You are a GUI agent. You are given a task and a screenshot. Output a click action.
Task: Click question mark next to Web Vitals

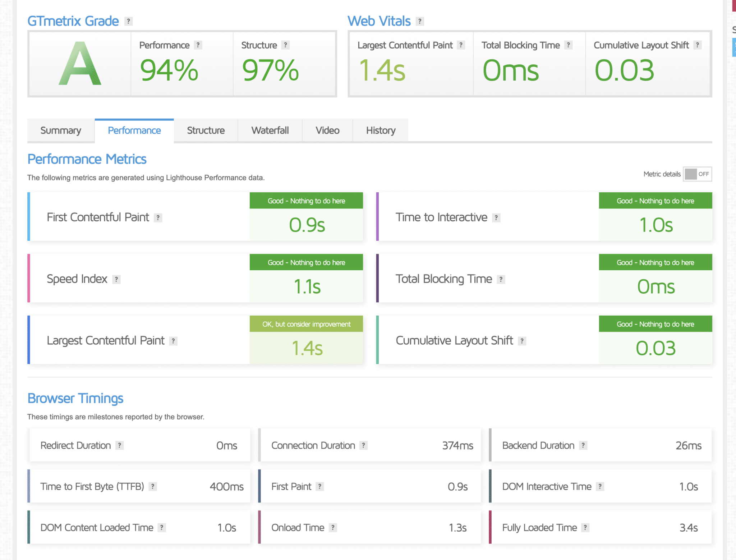tap(419, 21)
